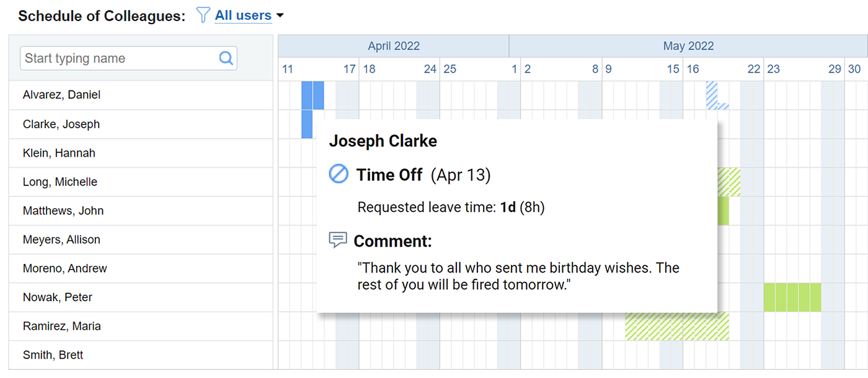This screenshot has width=868, height=378.
Task: Click the Comment speech bubble icon
Action: (338, 240)
